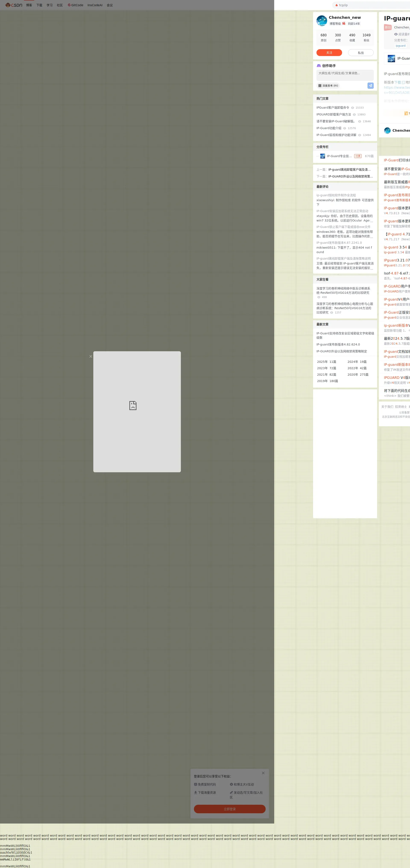Open IPGuard客户端卸载命令 hot article

[x=332, y=108]
